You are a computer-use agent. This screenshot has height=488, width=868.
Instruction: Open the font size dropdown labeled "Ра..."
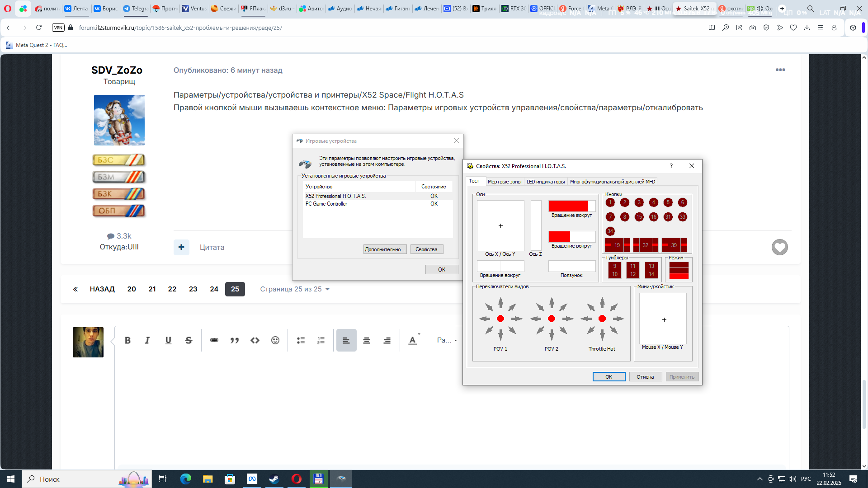point(447,340)
